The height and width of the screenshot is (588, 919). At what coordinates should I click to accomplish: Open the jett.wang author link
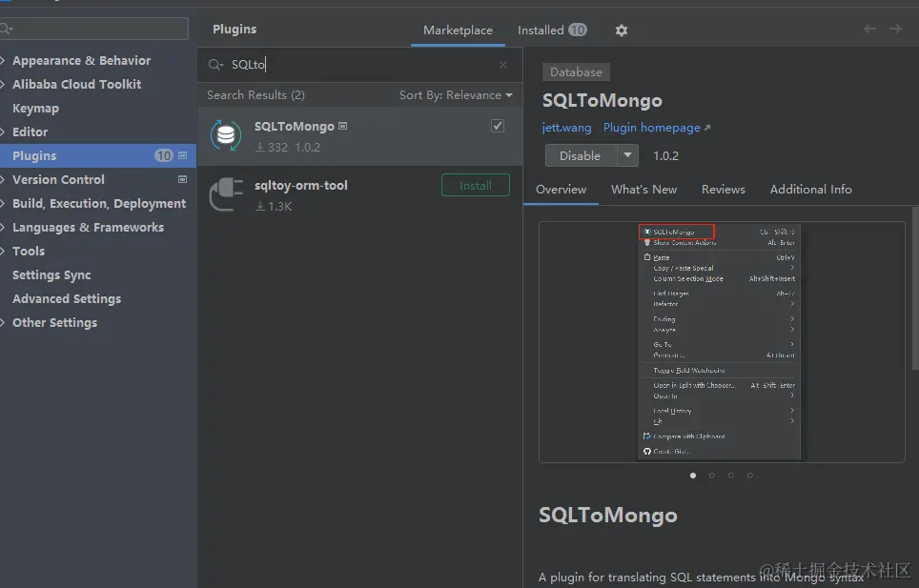pos(566,128)
